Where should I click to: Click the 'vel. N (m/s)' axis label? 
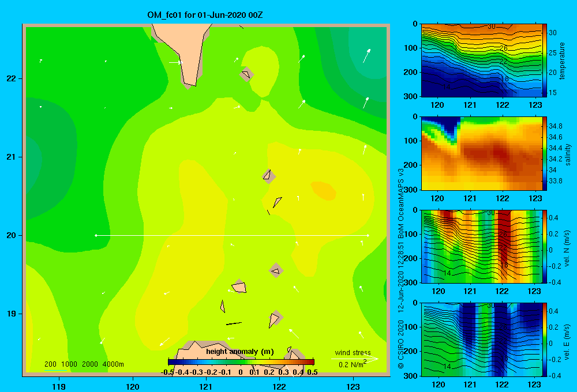tap(567, 248)
